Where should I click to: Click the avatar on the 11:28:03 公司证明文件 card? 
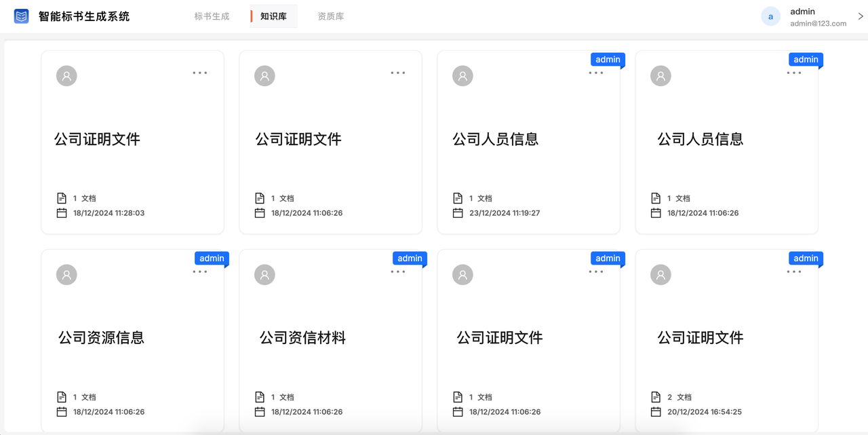pos(66,76)
